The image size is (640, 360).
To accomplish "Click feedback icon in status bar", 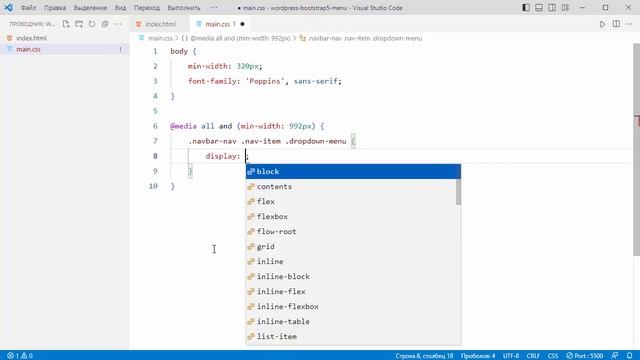I will click(x=615, y=356).
